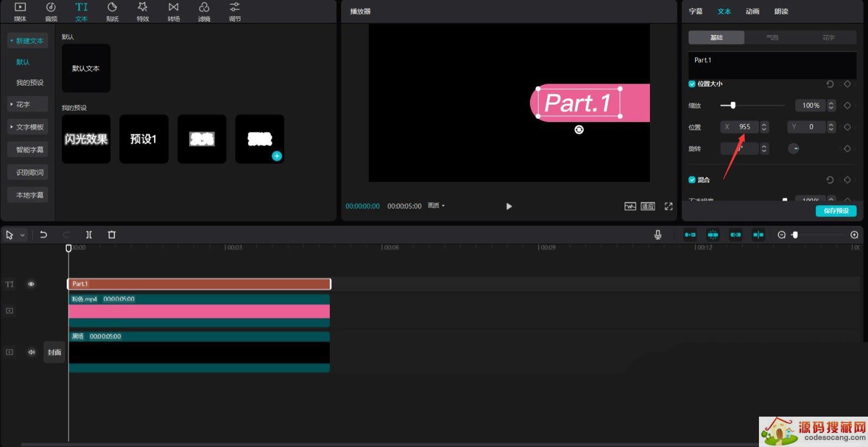Enter fullscreen preview in player
Image resolution: width=868 pixels, height=447 pixels.
[x=668, y=206]
